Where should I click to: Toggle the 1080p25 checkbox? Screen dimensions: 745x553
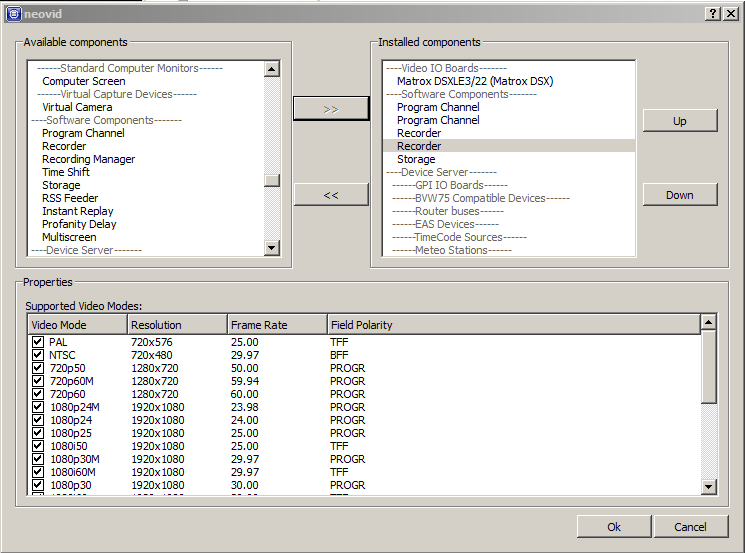[x=38, y=433]
